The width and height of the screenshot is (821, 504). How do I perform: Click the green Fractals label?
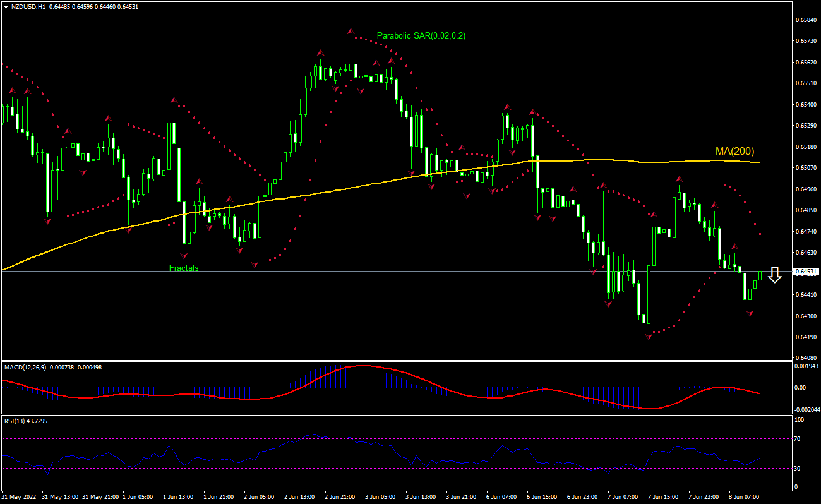[x=183, y=268]
